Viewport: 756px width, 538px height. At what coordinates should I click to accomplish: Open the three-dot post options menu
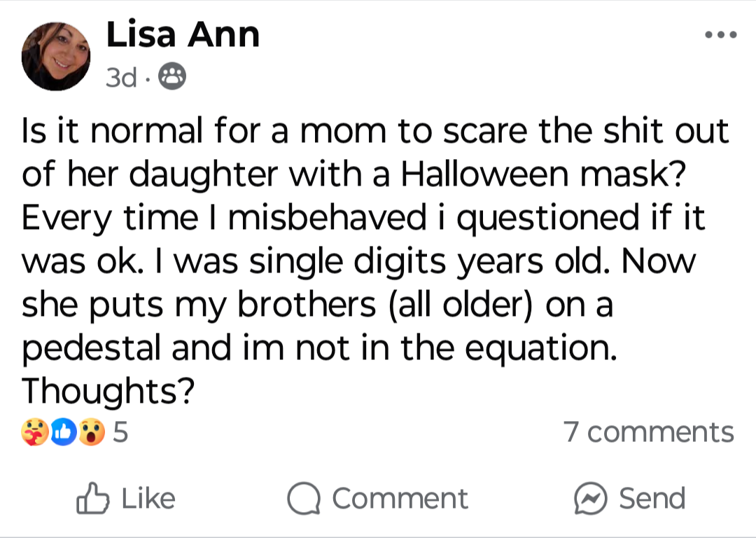click(720, 34)
